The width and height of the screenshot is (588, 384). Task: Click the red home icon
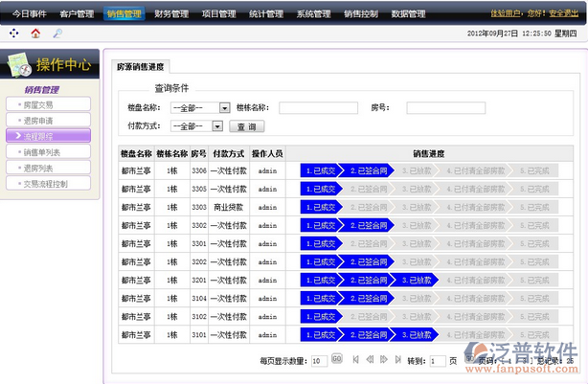(x=35, y=33)
